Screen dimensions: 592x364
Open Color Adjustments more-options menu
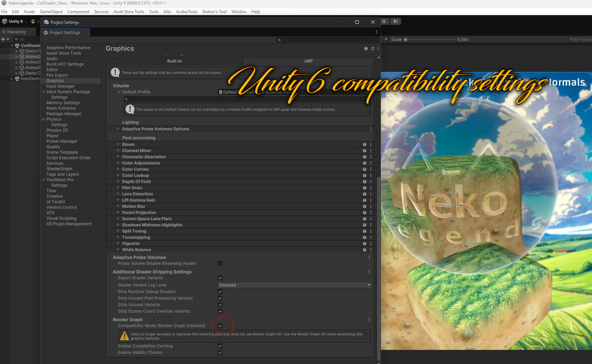click(370, 163)
